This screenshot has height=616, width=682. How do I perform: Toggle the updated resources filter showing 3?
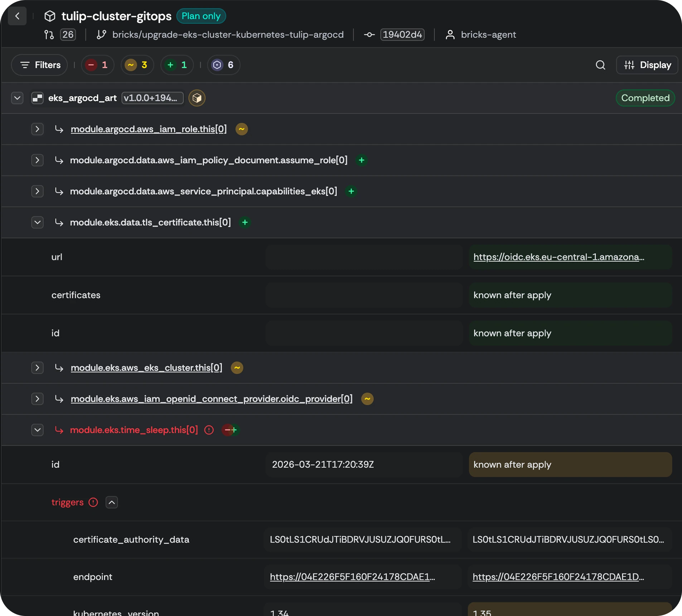[137, 65]
